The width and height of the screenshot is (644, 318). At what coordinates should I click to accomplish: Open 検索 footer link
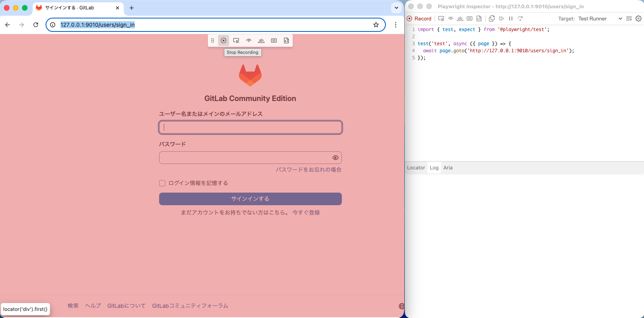pyautogui.click(x=73, y=306)
